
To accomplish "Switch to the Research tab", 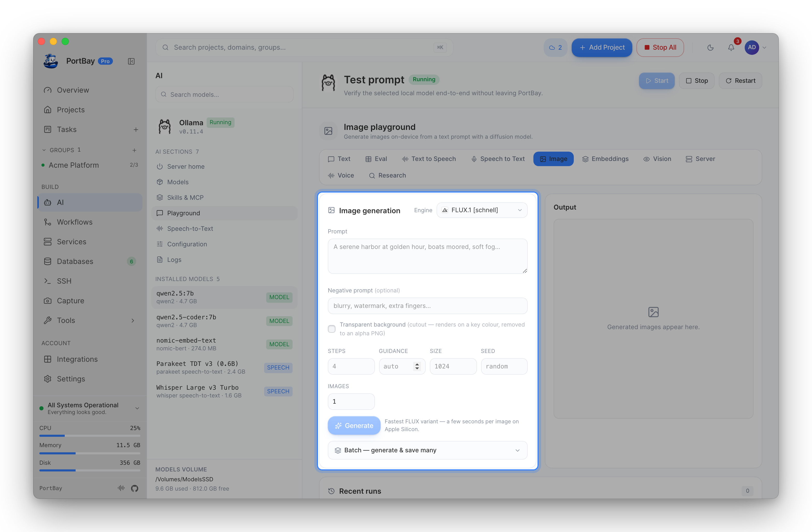I will tap(387, 175).
